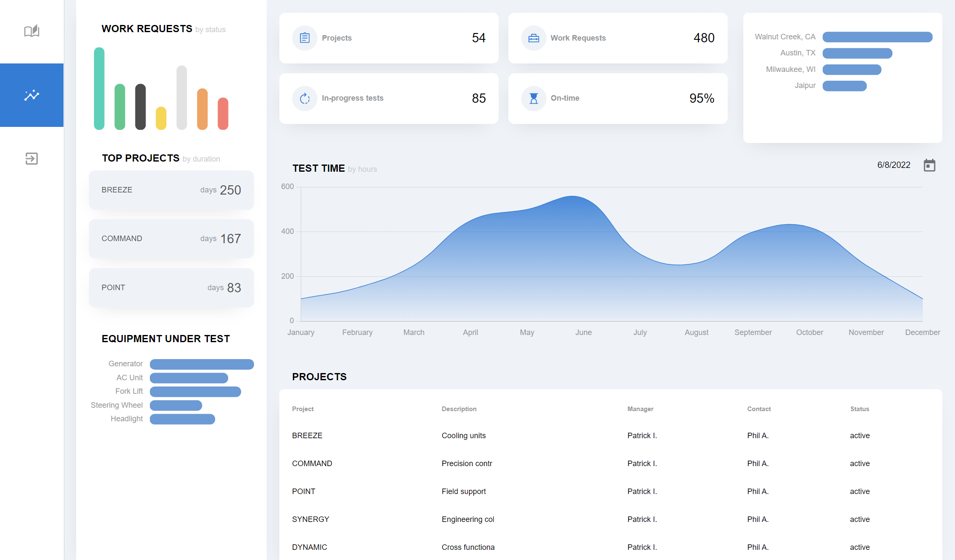
Task: Switch to the Test Time section header
Action: coord(318,168)
